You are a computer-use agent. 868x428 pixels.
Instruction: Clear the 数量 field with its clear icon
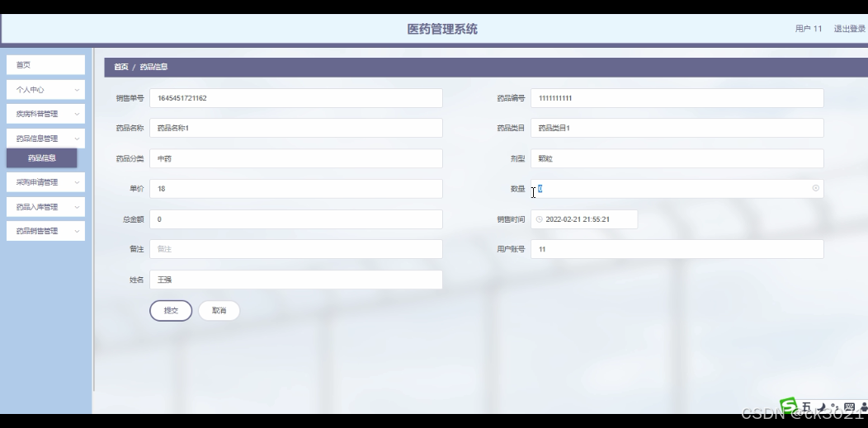coord(815,189)
